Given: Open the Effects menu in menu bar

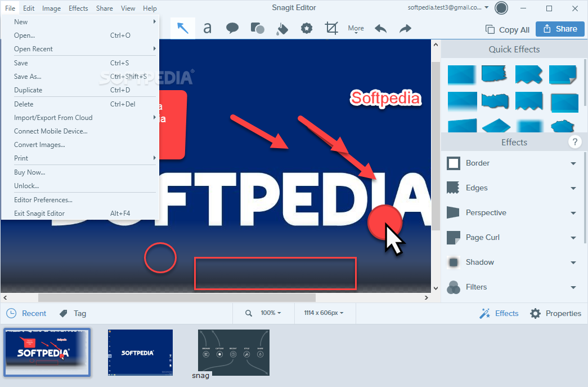Looking at the screenshot, I should tap(78, 8).
